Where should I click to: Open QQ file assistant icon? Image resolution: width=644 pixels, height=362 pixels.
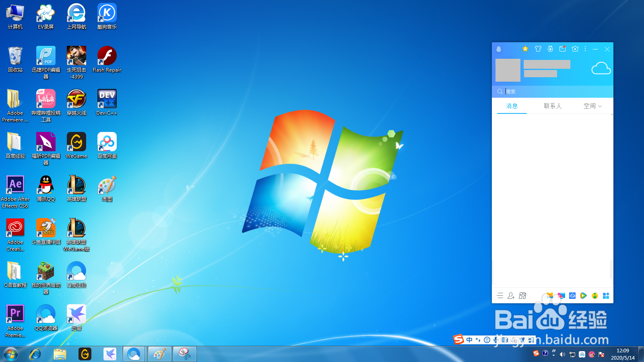click(x=522, y=296)
